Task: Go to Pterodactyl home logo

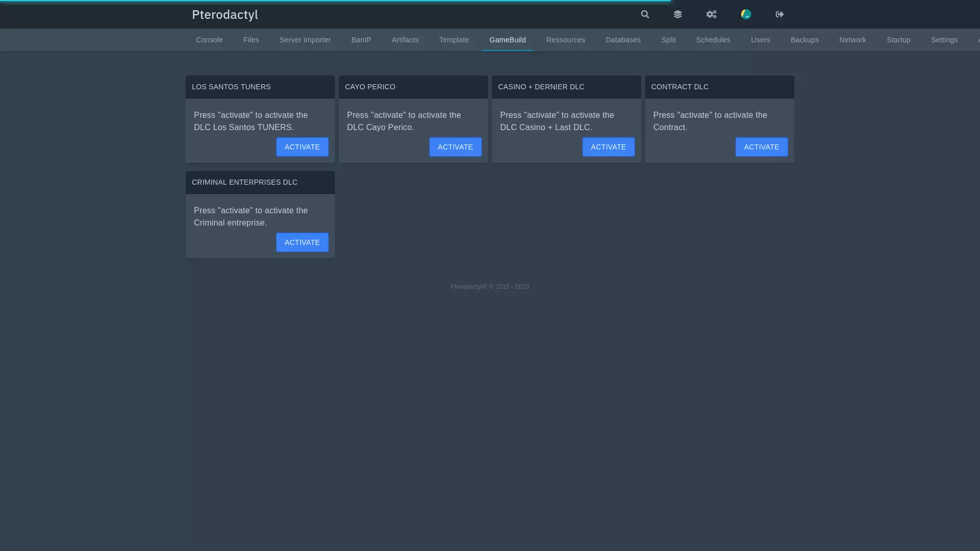Action: (x=225, y=15)
